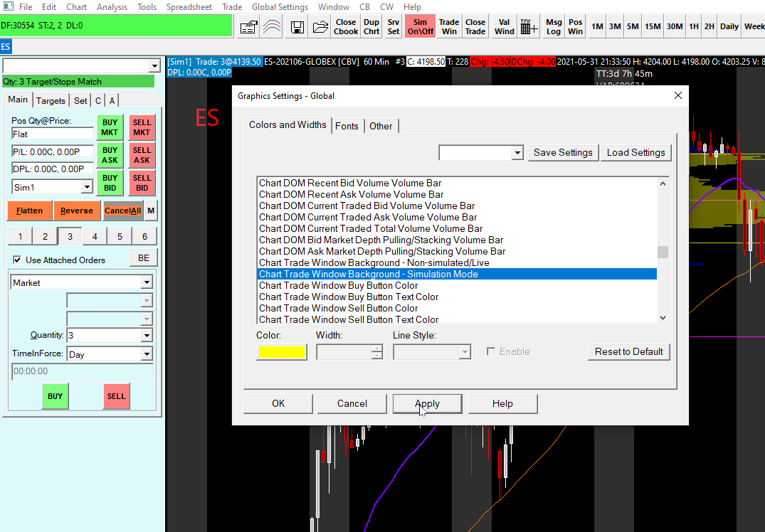
Task: Click the Width spinner arrows
Action: click(x=376, y=351)
